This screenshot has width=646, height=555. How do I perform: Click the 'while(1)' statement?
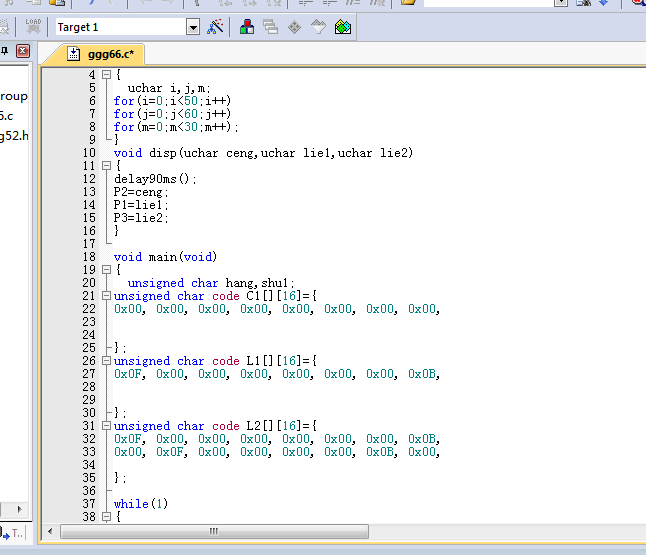point(141,503)
